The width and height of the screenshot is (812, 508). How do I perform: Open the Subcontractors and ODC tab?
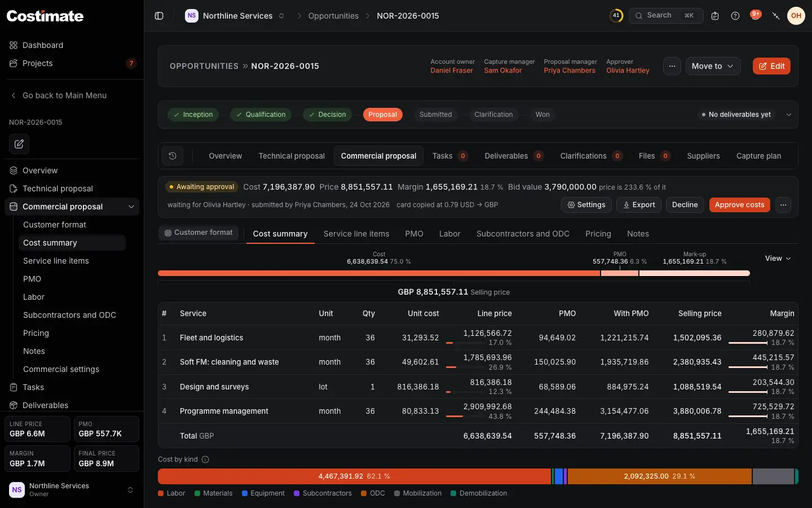click(523, 234)
